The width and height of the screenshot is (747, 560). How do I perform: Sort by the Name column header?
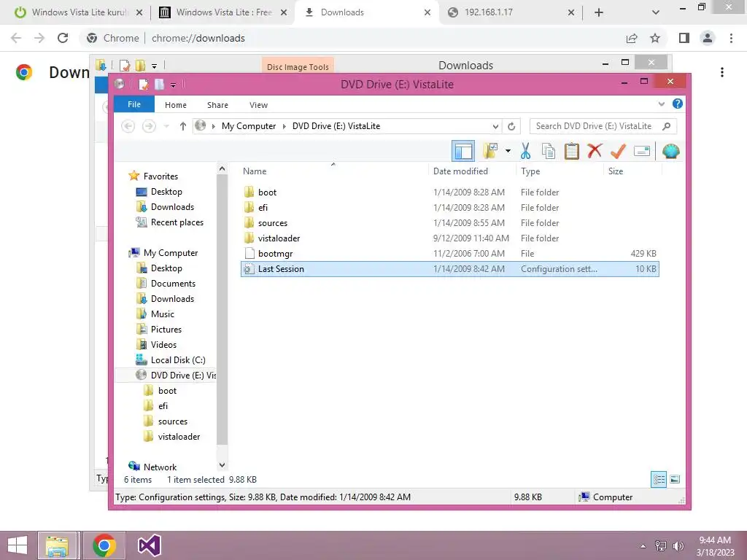coord(333,171)
